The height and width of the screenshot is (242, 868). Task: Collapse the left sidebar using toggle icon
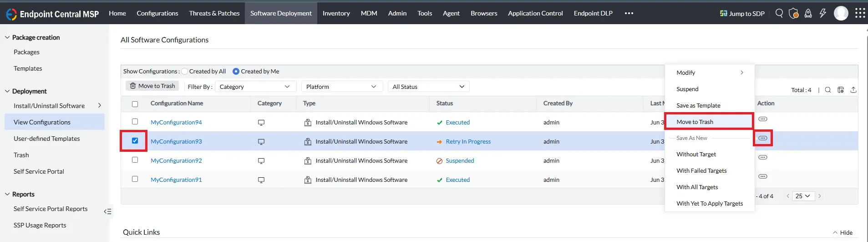107,211
